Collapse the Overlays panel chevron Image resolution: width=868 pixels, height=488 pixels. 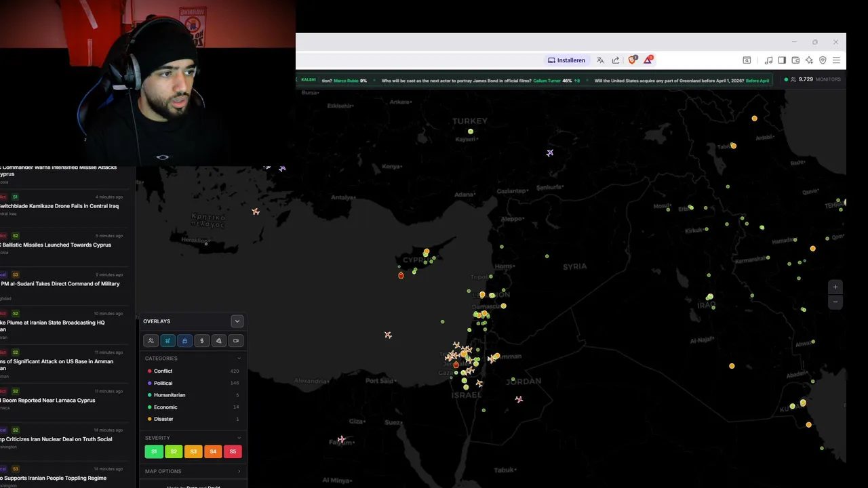click(x=237, y=321)
